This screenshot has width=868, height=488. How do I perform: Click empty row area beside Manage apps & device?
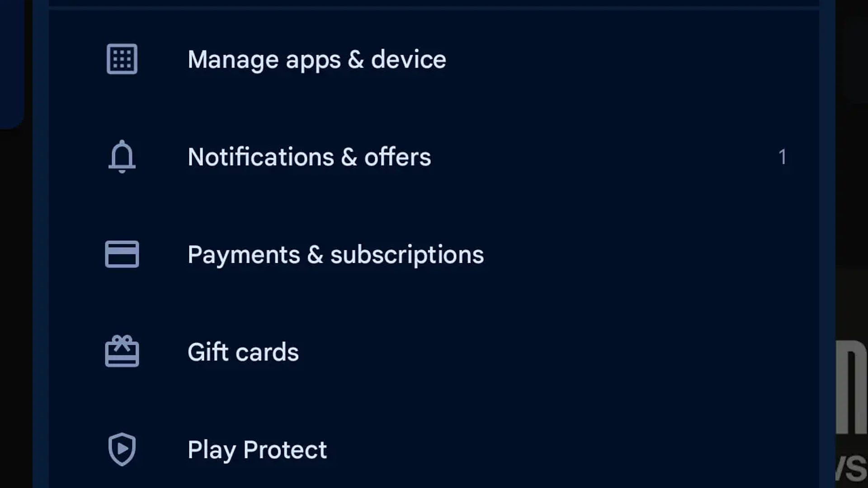633,60
